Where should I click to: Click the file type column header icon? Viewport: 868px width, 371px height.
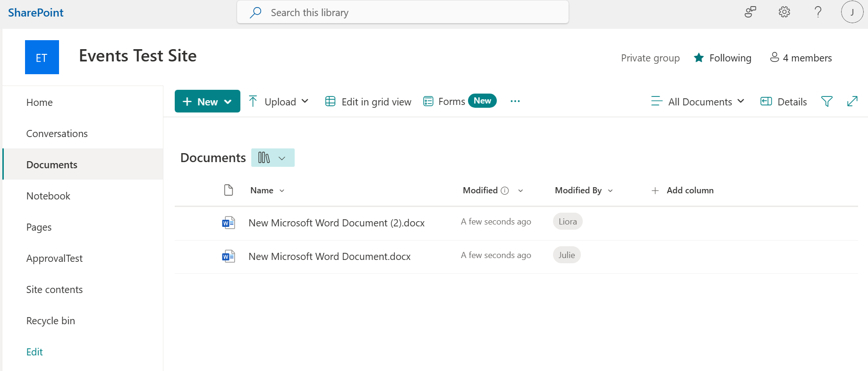tap(229, 190)
